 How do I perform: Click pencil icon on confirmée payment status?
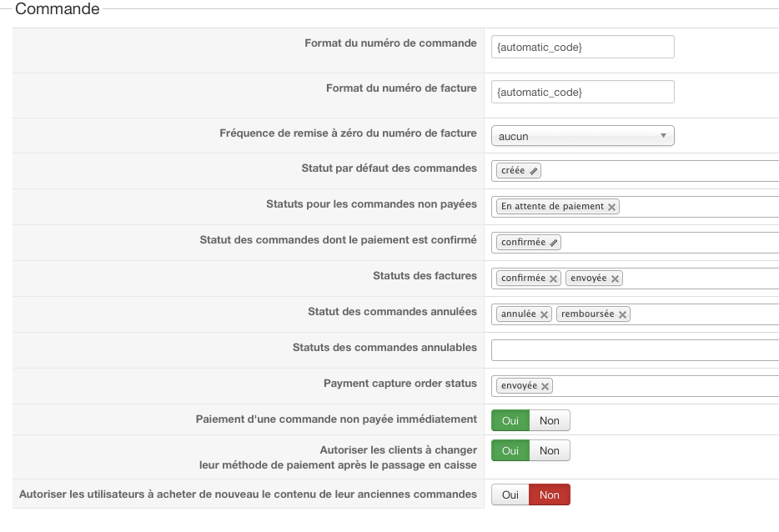[x=555, y=243]
